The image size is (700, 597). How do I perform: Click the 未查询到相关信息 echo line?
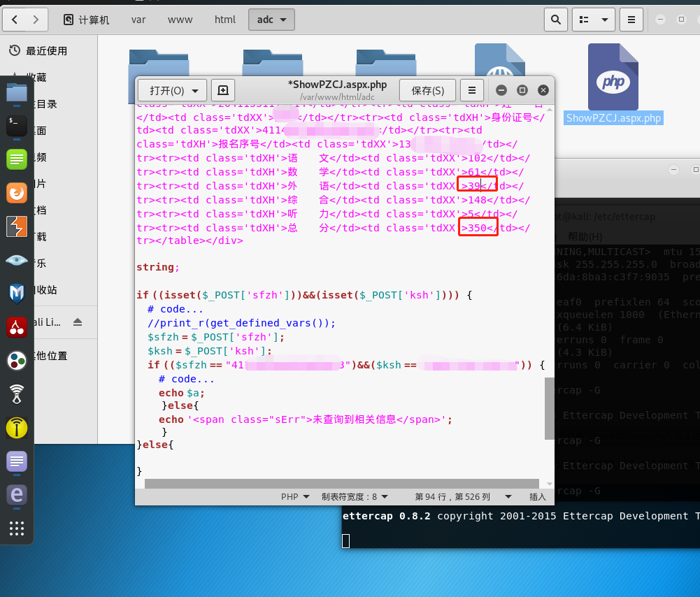(x=306, y=419)
